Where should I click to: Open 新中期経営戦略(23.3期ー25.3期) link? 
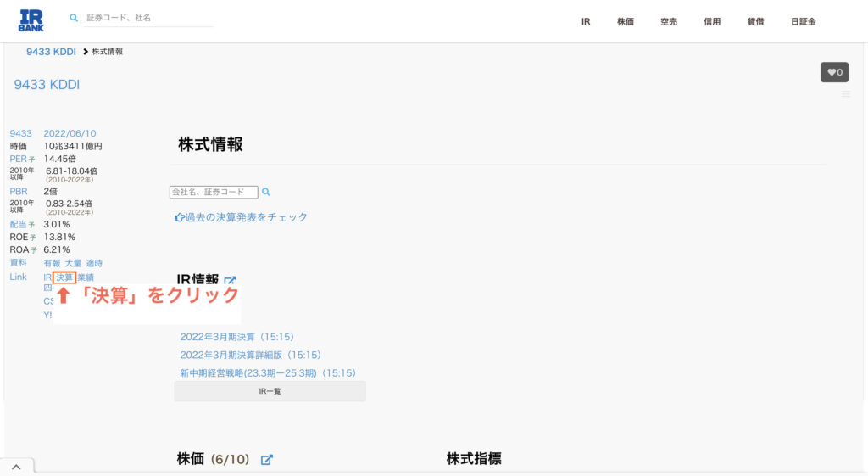click(267, 373)
